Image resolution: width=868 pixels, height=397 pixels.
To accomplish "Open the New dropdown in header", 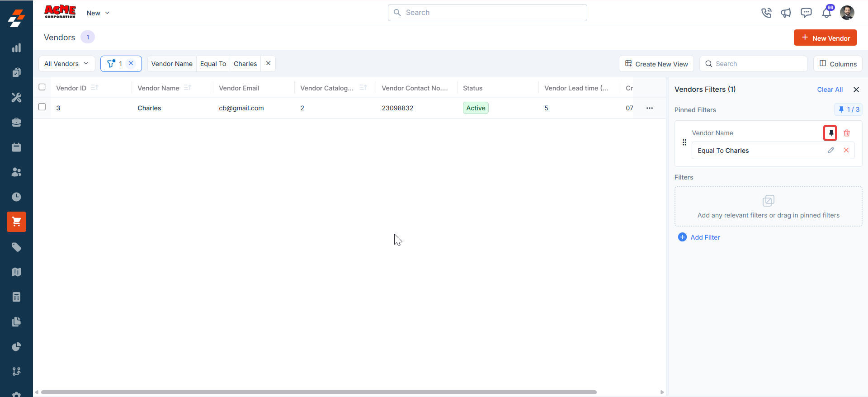I will pos(98,13).
